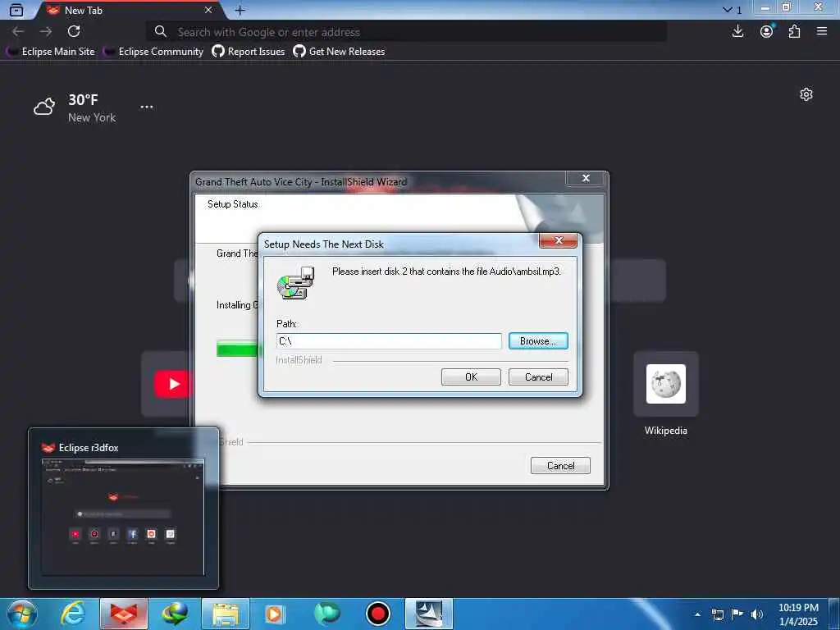Close the New Tab tab
The width and height of the screenshot is (840, 630).
[x=208, y=10]
